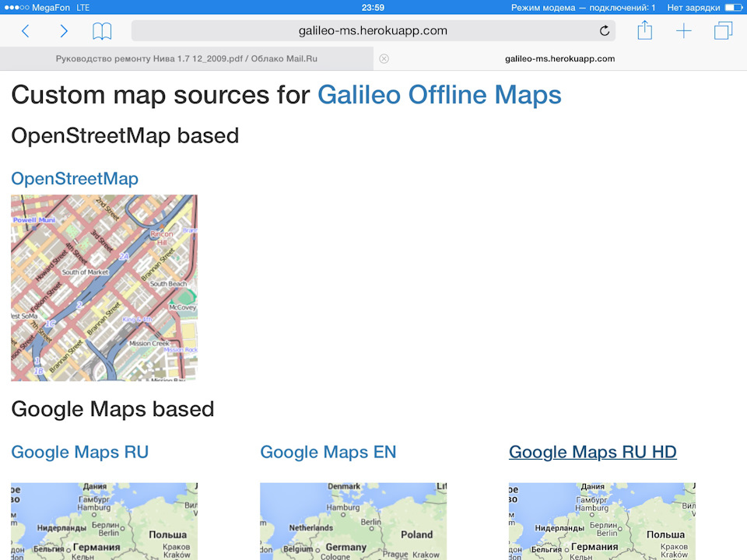Reload the page with the refresh icon
Image resolution: width=747 pixels, height=560 pixels.
(x=604, y=31)
